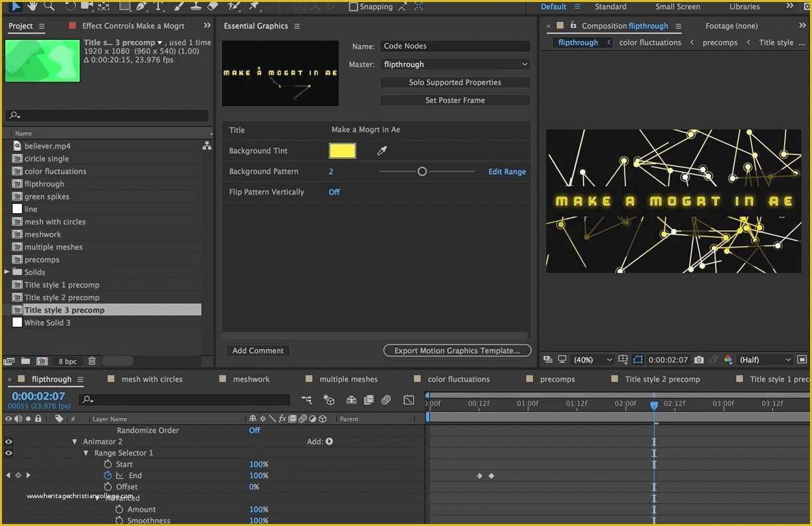The image size is (812, 526).
Task: Open the Essential Graphics panel menu
Action: pos(296,26)
